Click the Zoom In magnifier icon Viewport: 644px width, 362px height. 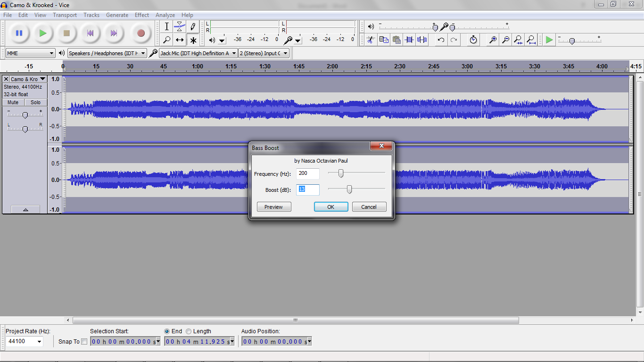tap(493, 40)
